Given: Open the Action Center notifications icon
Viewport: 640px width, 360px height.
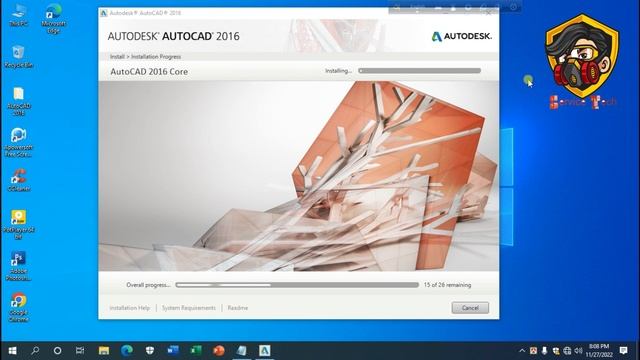Looking at the screenshot, I should tap(623, 351).
